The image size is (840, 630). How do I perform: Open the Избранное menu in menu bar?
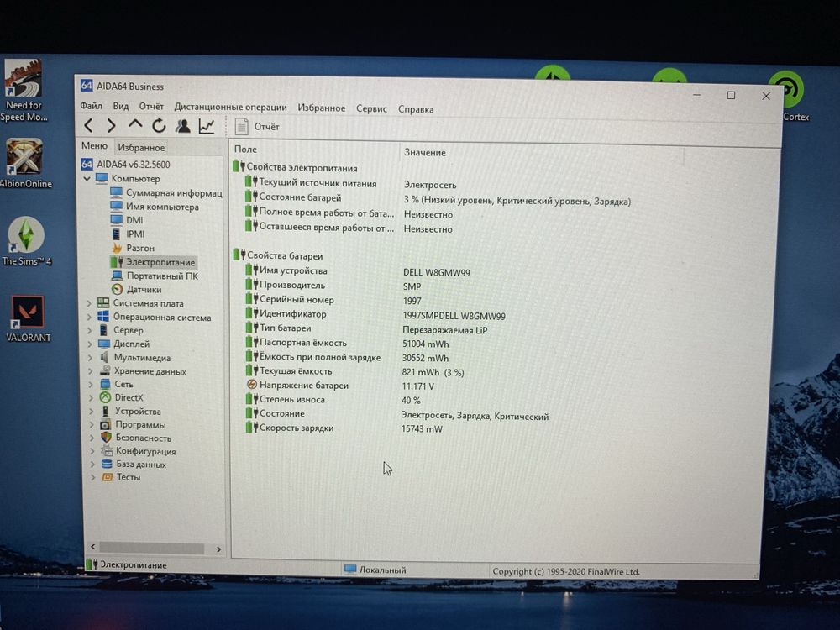click(322, 108)
